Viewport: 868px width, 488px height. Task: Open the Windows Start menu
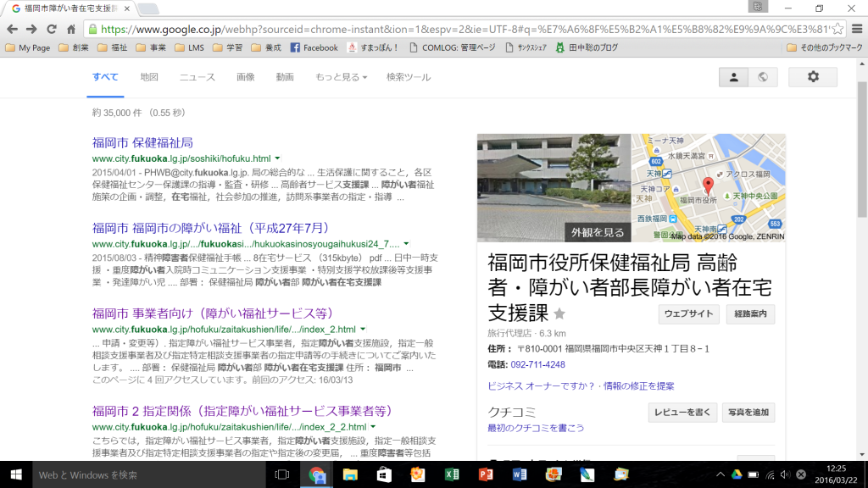coord(15,474)
